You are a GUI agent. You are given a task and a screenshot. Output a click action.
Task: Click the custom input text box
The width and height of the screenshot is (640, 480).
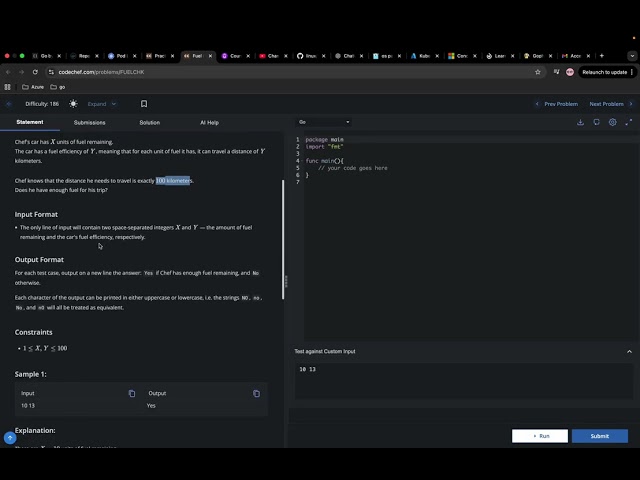(464, 381)
